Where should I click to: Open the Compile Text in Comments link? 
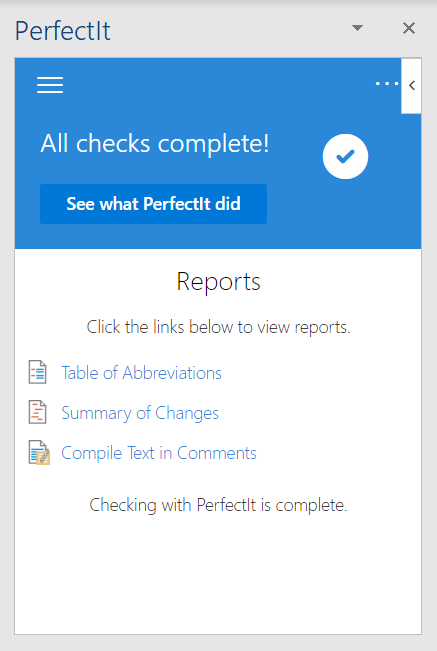(x=159, y=453)
